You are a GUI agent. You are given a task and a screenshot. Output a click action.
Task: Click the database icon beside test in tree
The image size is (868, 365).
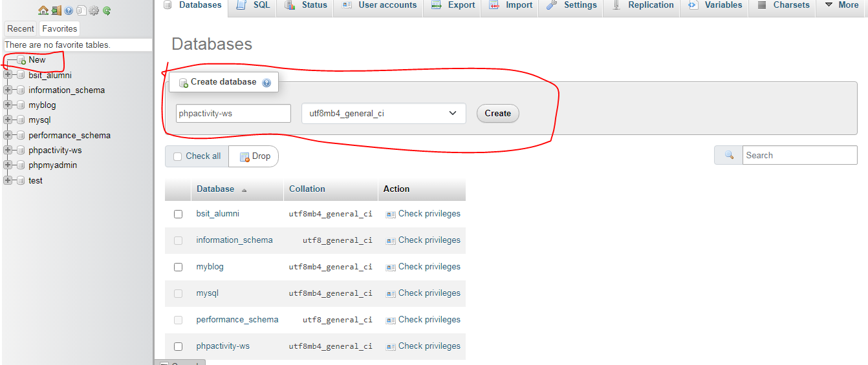click(21, 180)
